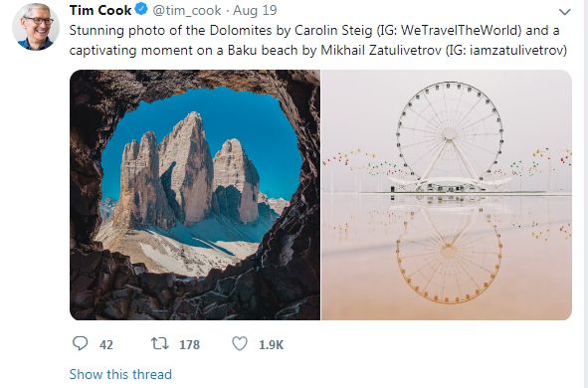Click the blue verified badge
588x388 pixels.
[x=141, y=9]
